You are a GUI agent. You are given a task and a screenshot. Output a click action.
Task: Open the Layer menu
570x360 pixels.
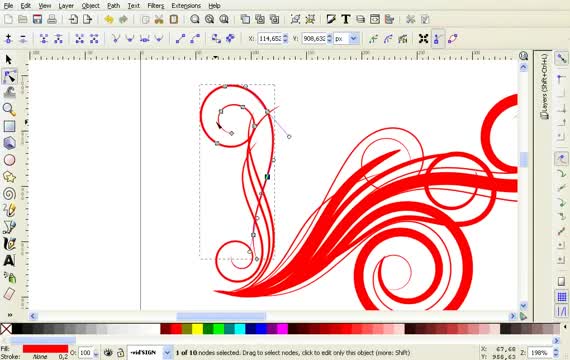pos(66,5)
